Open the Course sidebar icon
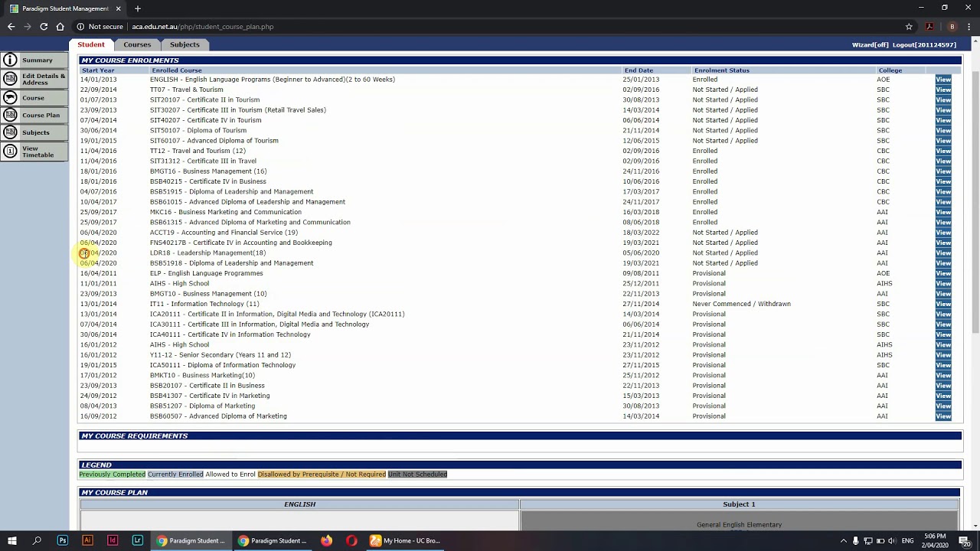The image size is (980, 551). click(11, 98)
